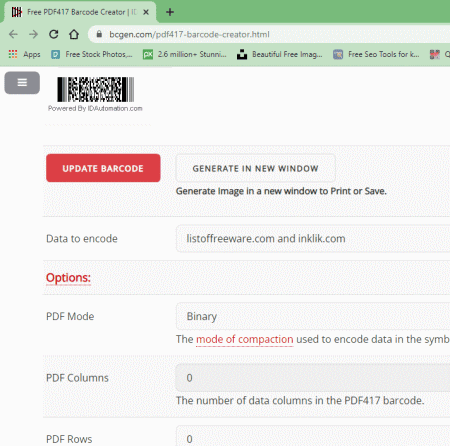Click the 'Data to encode' label

pos(82,239)
